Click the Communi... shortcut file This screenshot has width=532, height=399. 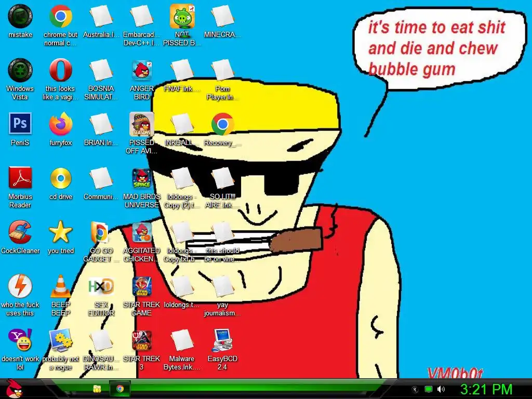(x=101, y=178)
